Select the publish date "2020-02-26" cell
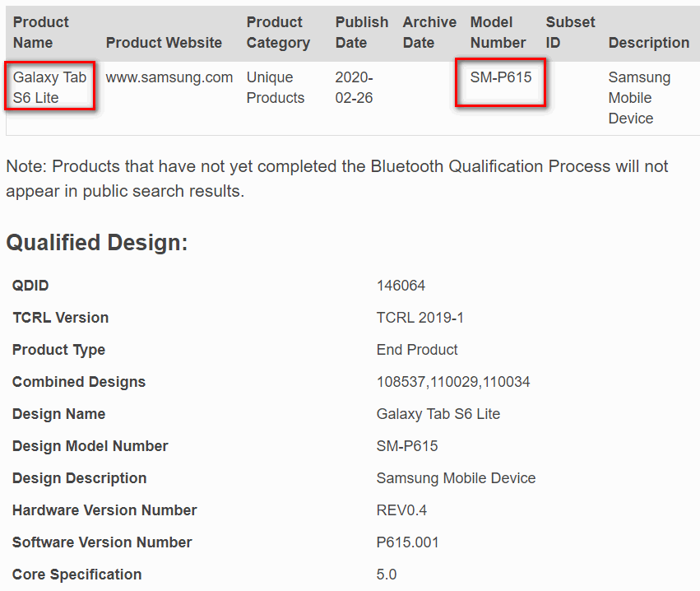 354,87
